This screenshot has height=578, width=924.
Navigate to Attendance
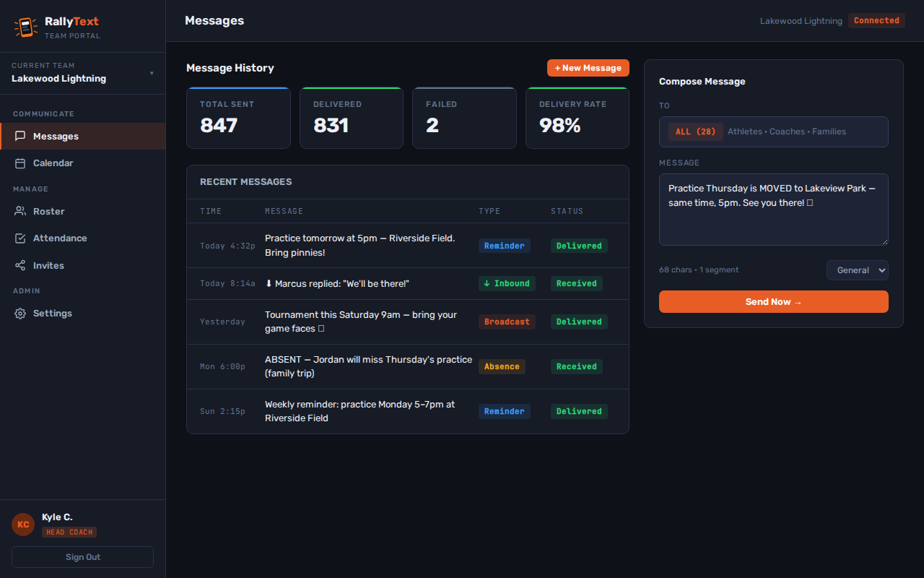tap(83, 238)
